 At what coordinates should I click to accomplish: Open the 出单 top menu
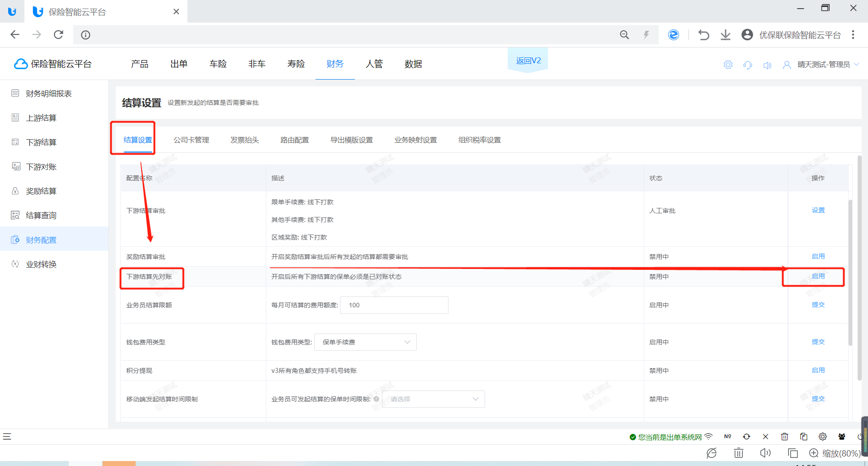click(179, 64)
